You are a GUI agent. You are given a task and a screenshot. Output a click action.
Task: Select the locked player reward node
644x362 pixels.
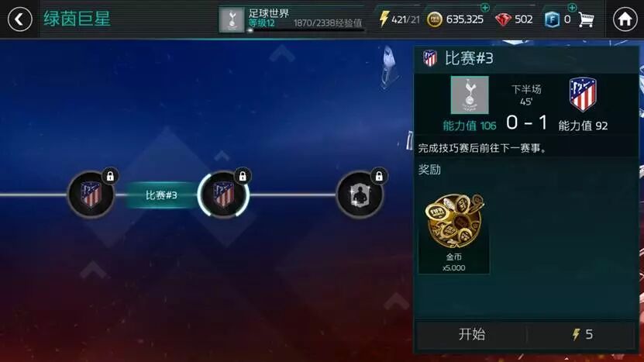click(360, 195)
